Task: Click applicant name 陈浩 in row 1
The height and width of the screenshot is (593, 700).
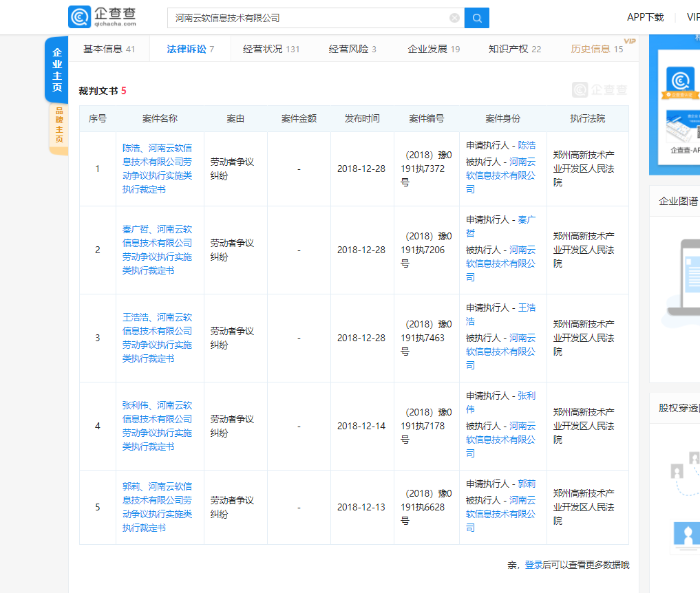Action: [x=527, y=145]
